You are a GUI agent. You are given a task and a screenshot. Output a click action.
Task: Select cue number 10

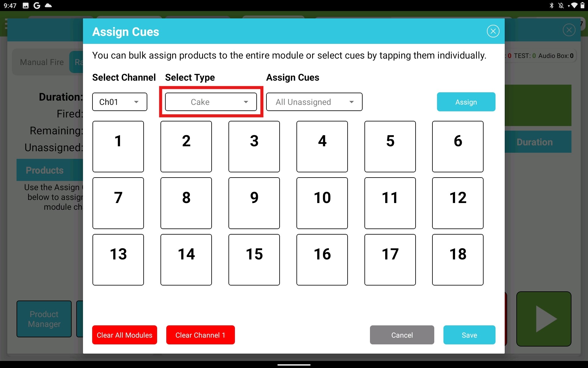[322, 203]
